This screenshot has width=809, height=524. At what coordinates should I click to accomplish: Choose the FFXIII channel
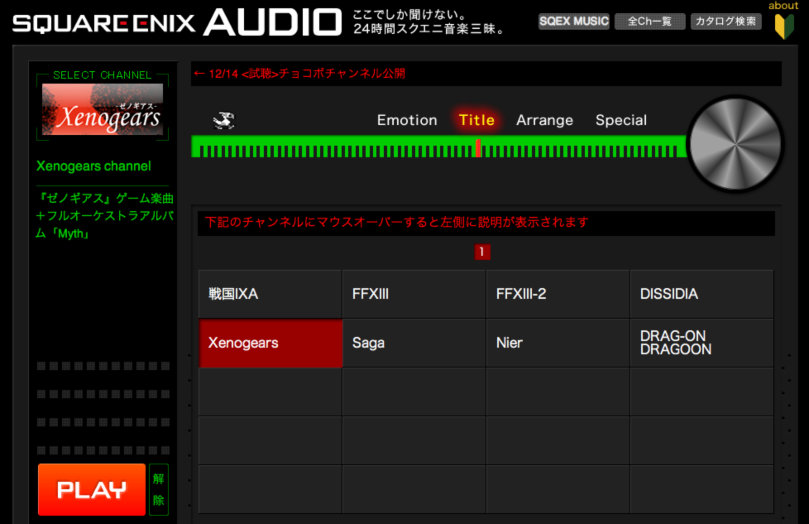[414, 294]
